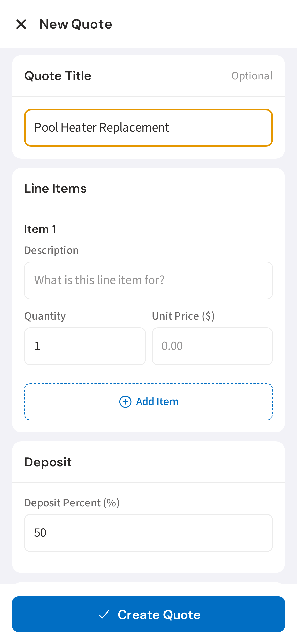Focus the Quote Title input field
The image size is (297, 644).
pyautogui.click(x=148, y=128)
